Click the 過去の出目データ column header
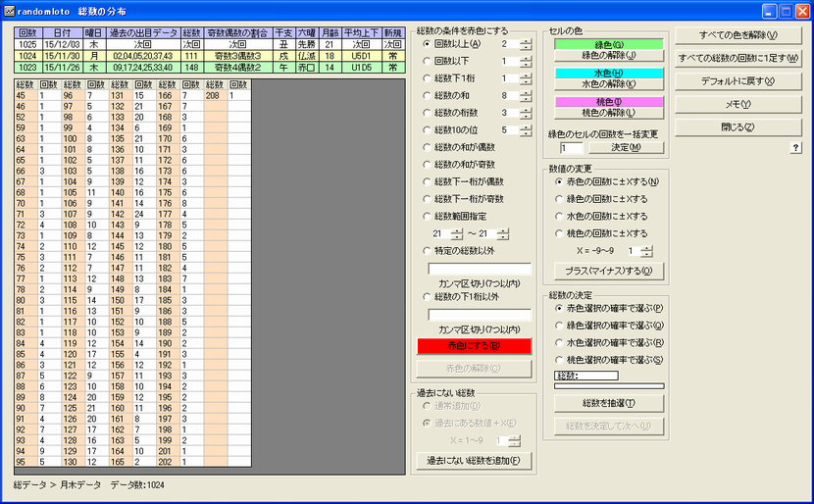Screen dimensions: 814x504 click(144, 33)
